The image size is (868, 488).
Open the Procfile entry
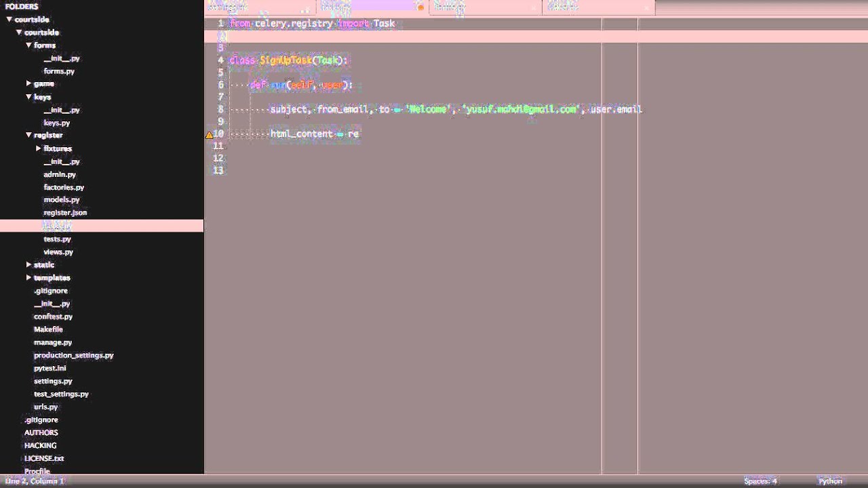(37, 471)
